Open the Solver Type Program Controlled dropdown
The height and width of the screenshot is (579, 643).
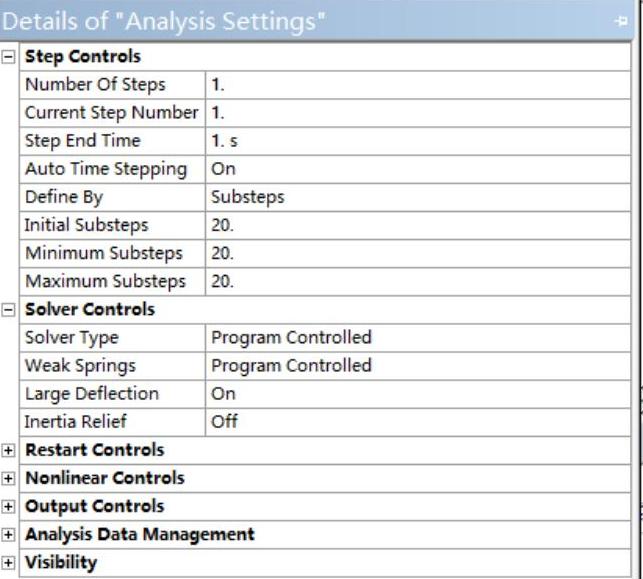(x=420, y=338)
